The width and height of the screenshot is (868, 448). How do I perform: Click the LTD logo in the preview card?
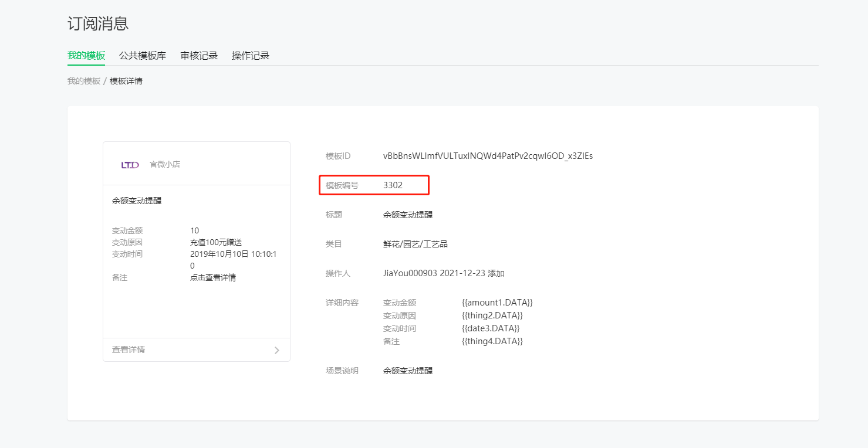130,165
